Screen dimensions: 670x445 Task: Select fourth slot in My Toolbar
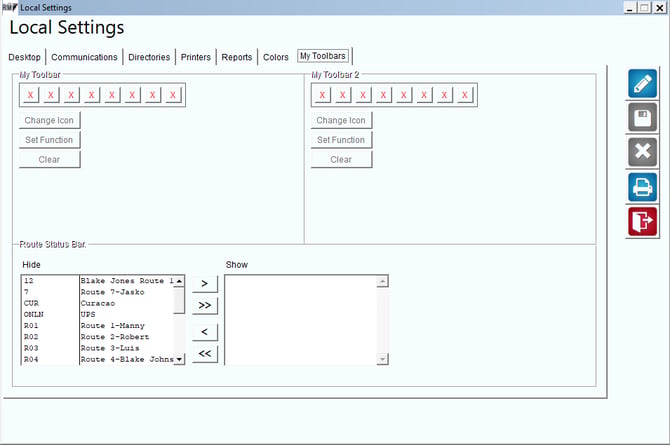[91, 95]
